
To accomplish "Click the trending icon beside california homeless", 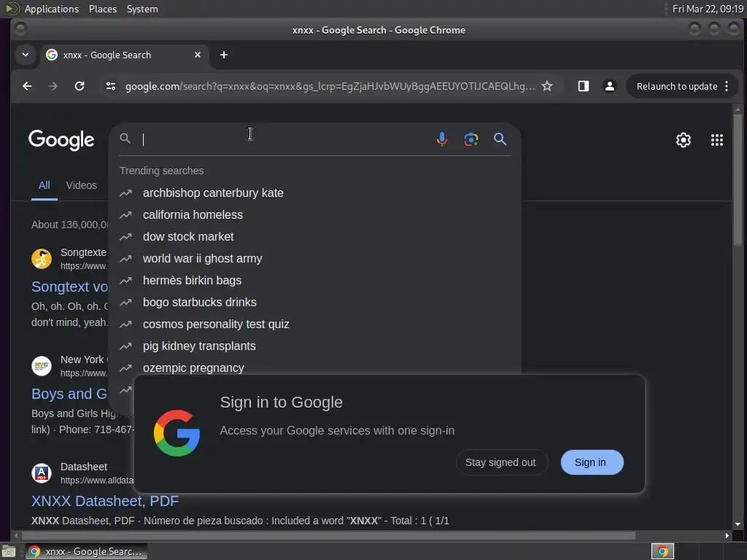I will click(x=125, y=215).
